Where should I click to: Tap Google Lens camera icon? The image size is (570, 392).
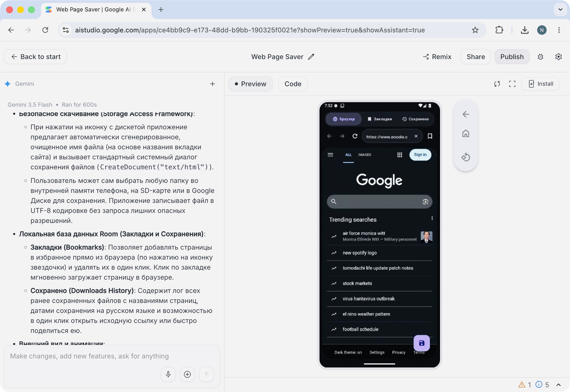425,202
